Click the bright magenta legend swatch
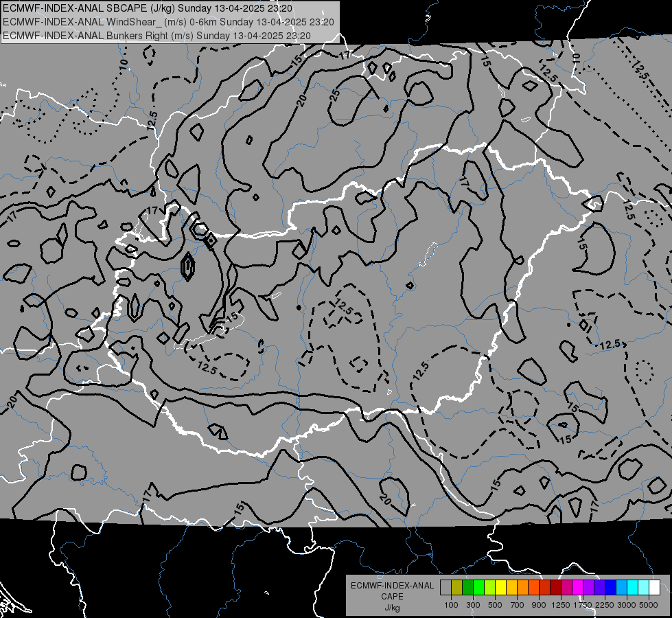 pyautogui.click(x=578, y=588)
